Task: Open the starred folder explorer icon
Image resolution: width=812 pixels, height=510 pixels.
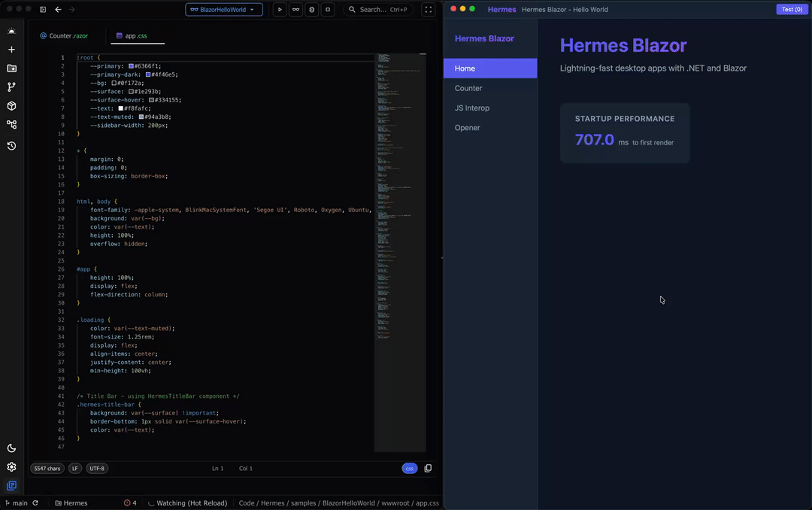Action: pyautogui.click(x=11, y=68)
